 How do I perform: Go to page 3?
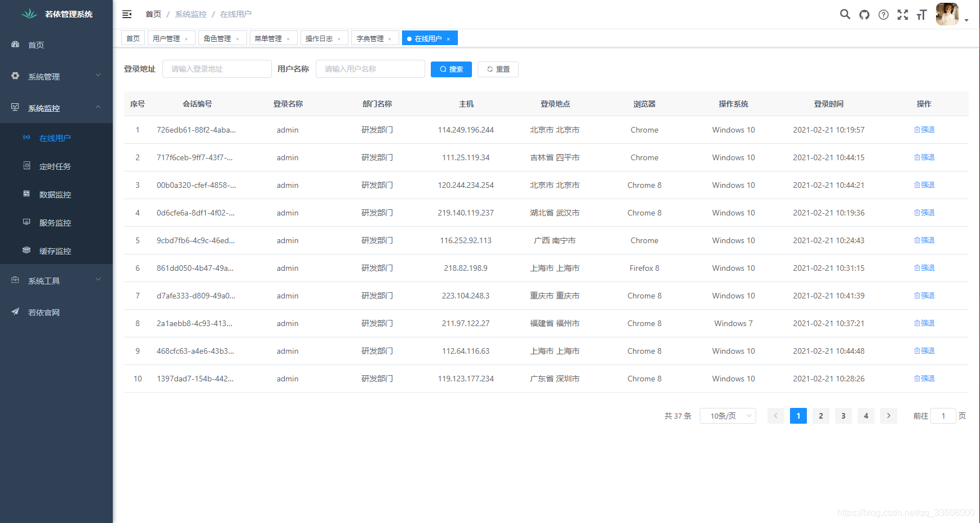click(x=844, y=416)
